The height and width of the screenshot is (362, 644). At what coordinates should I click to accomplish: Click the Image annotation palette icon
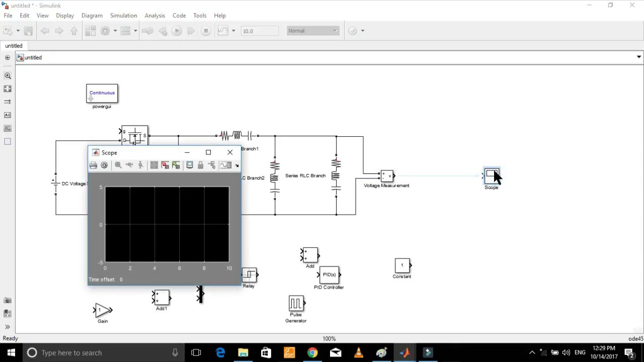[8, 128]
